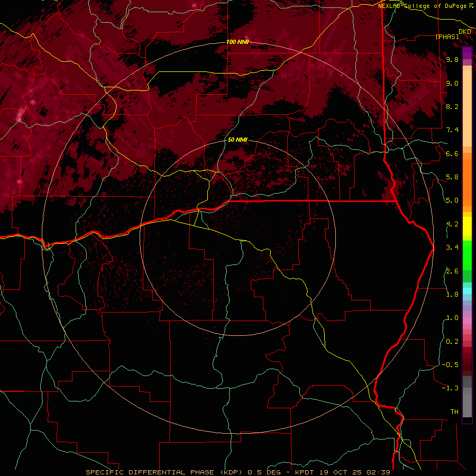Pick the gray segment at color bar bottom
This screenshot has height=476, width=476.
coord(467,398)
